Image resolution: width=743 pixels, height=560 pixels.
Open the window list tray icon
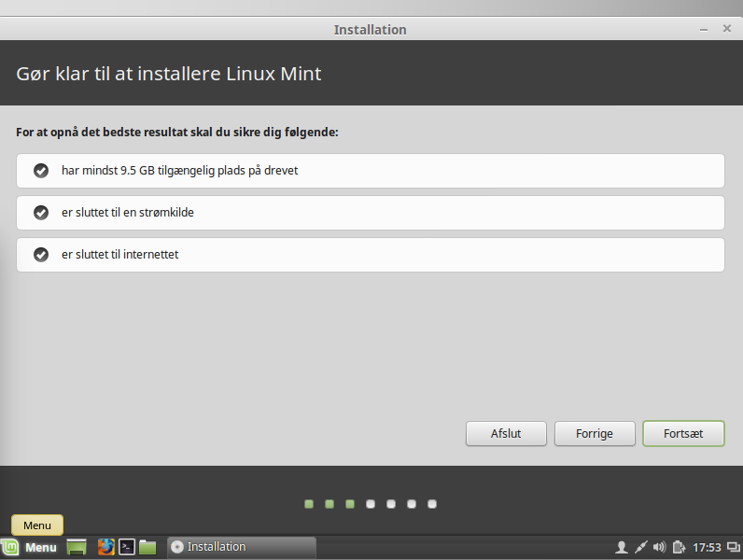734,548
